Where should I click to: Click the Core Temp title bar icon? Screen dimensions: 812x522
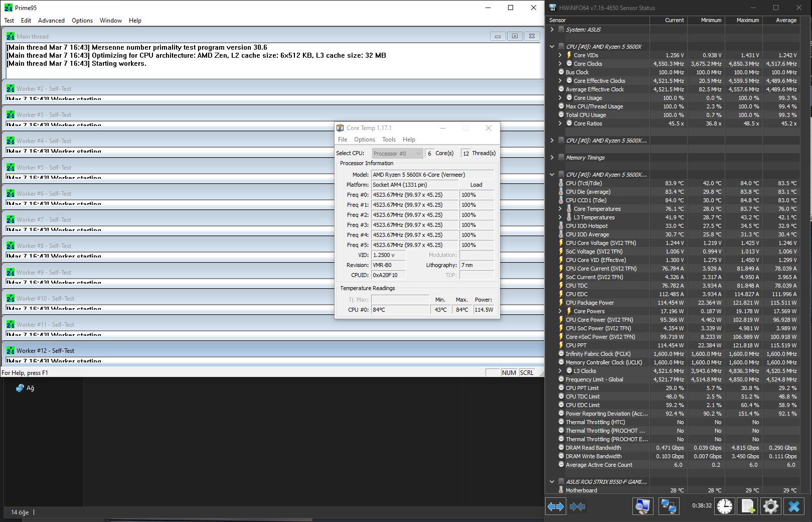coord(340,128)
